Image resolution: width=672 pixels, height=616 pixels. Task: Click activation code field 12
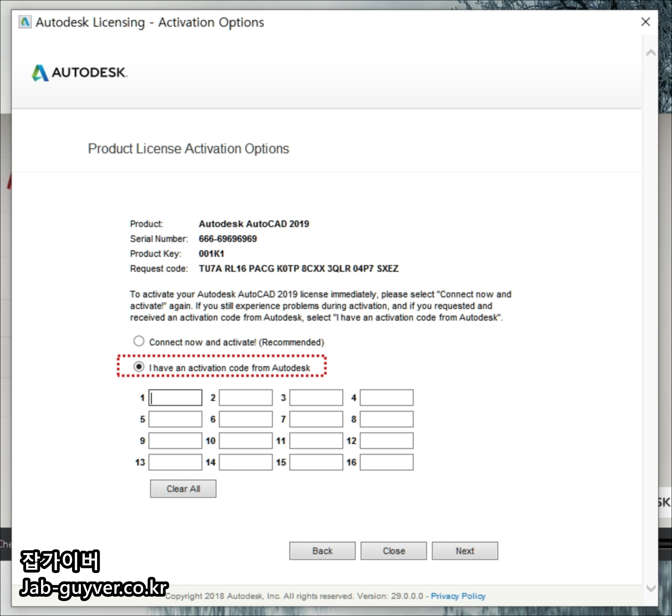click(387, 441)
